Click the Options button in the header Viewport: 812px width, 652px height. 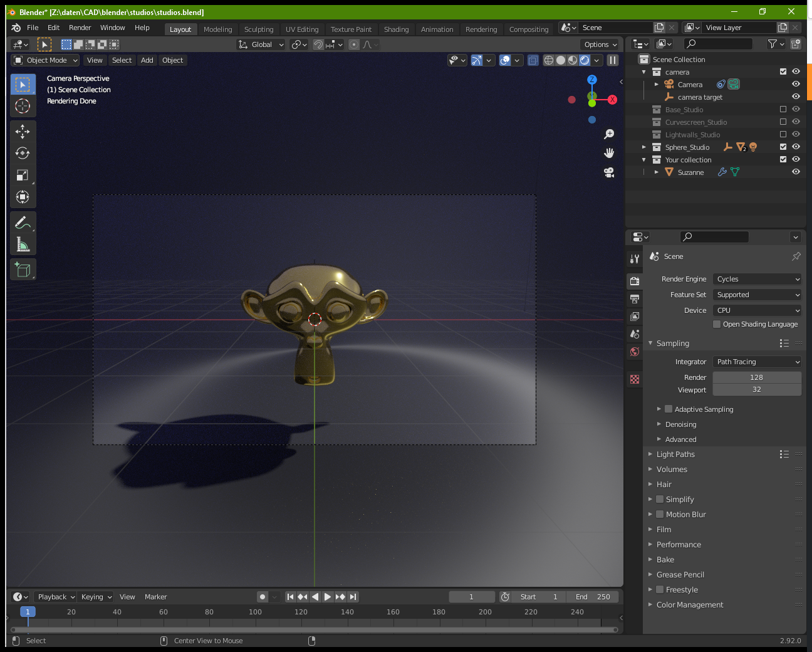click(x=599, y=45)
